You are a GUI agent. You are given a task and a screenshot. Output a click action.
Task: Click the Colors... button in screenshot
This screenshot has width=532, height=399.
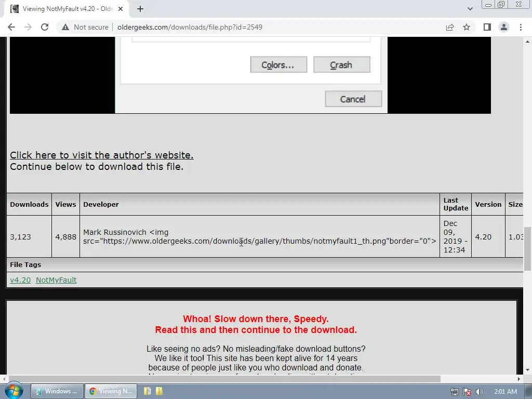(x=278, y=64)
